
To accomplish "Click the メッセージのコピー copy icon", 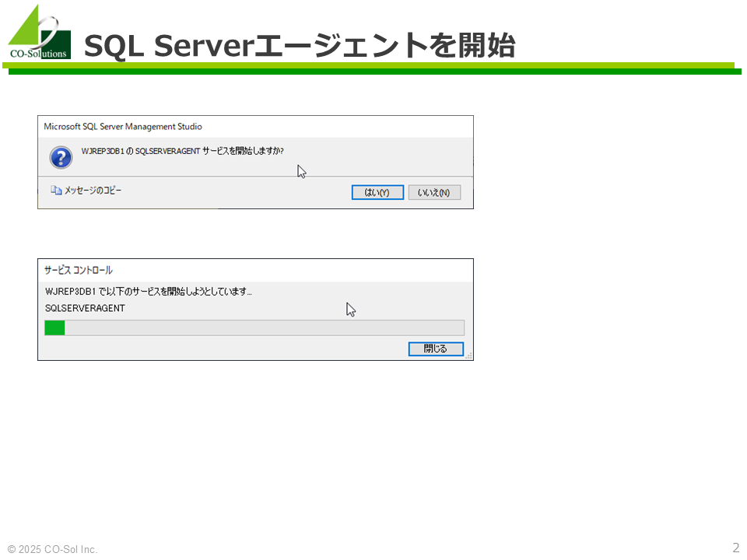I will [x=56, y=191].
